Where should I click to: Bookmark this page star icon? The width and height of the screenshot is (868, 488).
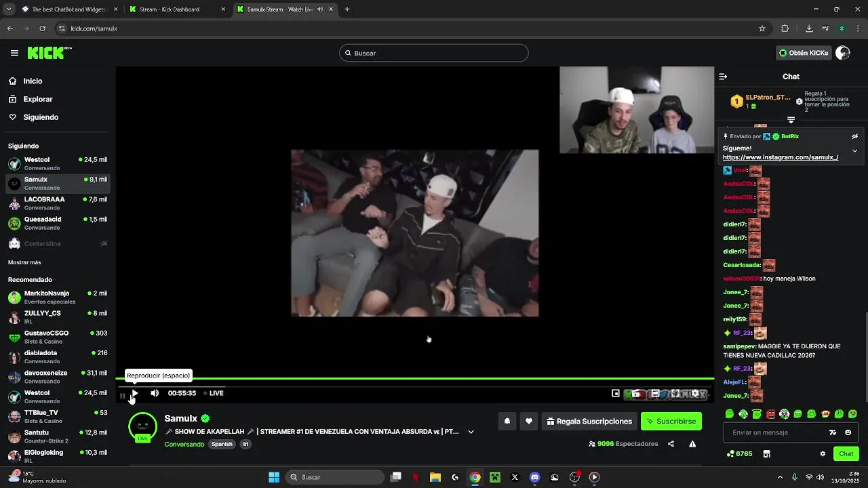pos(762,28)
